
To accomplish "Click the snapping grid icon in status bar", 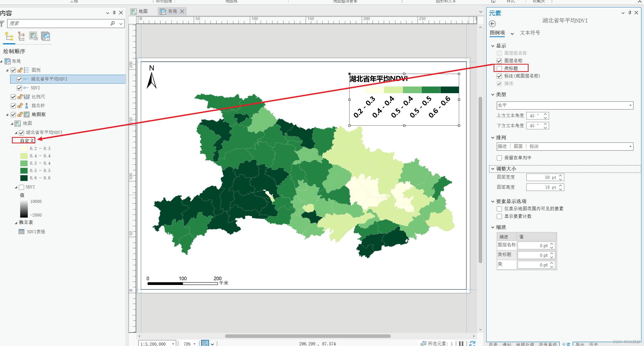I will [x=205, y=343].
